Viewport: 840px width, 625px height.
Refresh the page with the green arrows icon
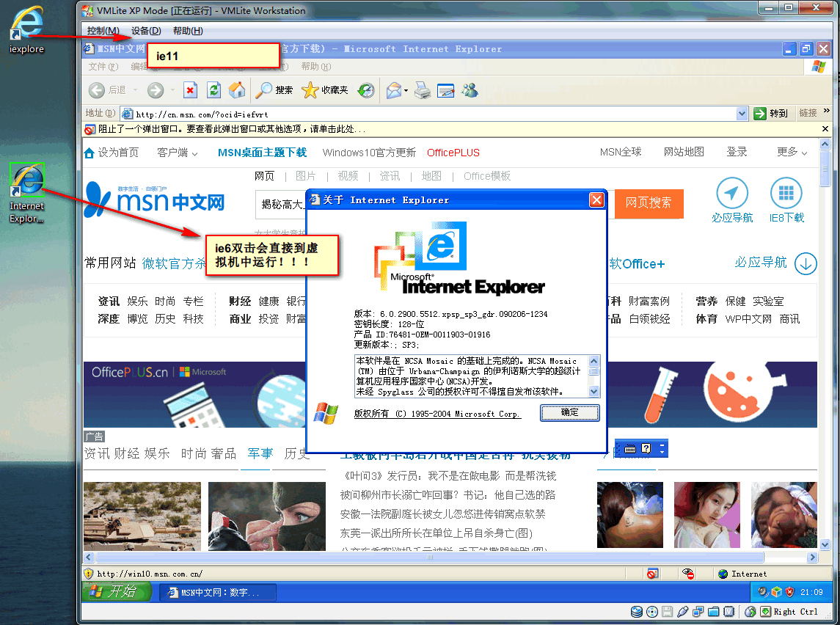click(x=213, y=90)
